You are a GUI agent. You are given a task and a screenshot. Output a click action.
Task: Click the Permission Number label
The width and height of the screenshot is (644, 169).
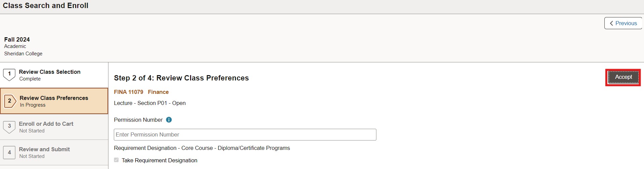click(138, 120)
